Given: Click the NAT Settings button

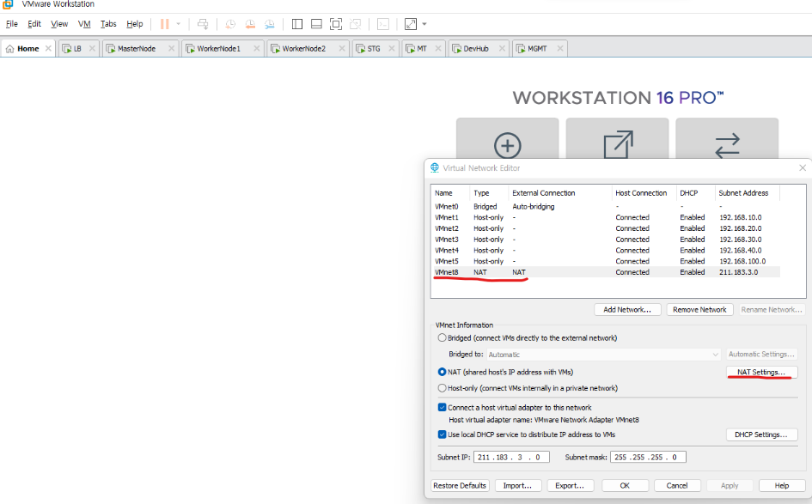Looking at the screenshot, I should [x=761, y=372].
